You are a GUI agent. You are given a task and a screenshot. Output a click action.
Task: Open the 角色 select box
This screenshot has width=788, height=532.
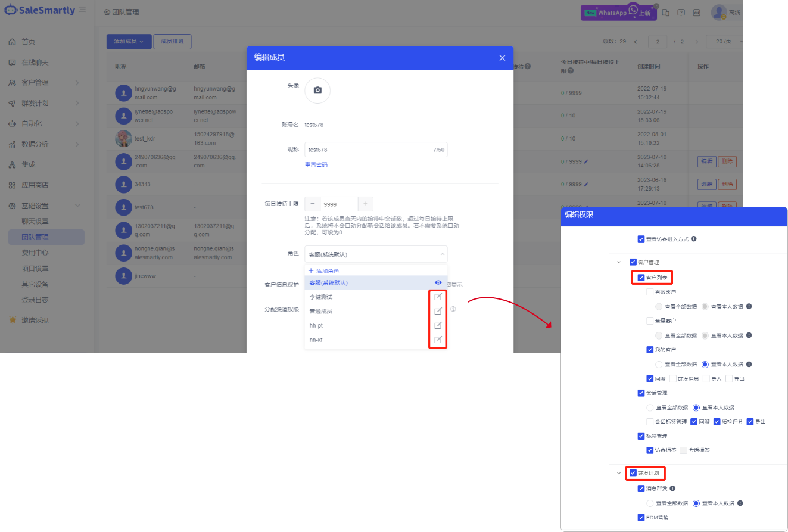coord(376,254)
